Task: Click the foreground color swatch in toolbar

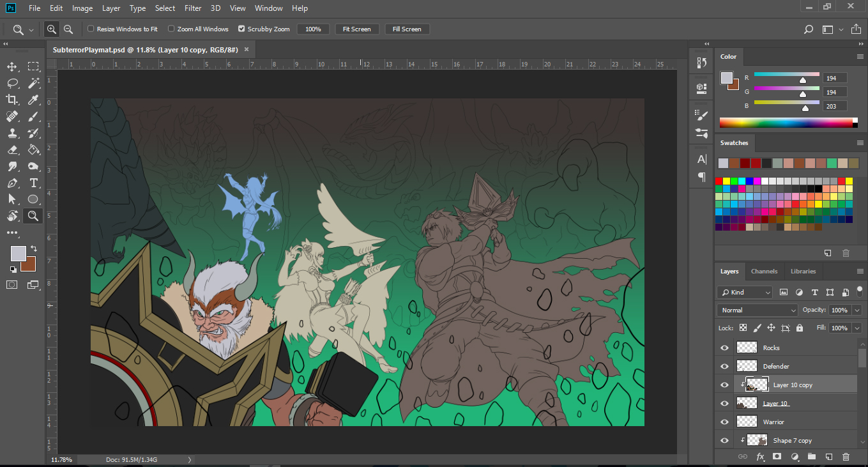Action: pyautogui.click(x=18, y=253)
